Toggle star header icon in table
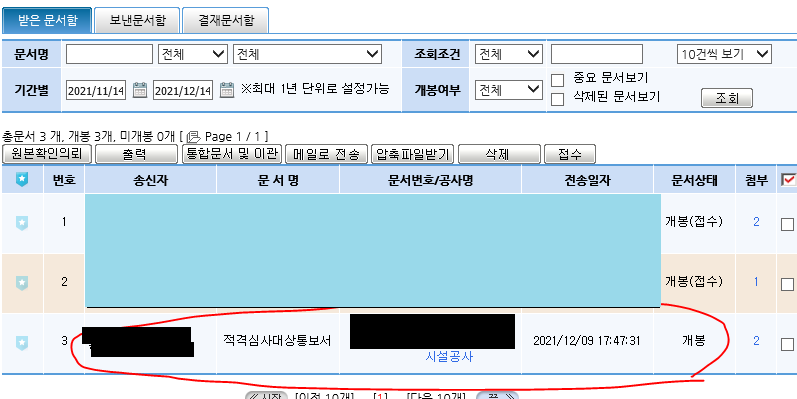Viewport: 797px width, 399px height. tap(22, 179)
